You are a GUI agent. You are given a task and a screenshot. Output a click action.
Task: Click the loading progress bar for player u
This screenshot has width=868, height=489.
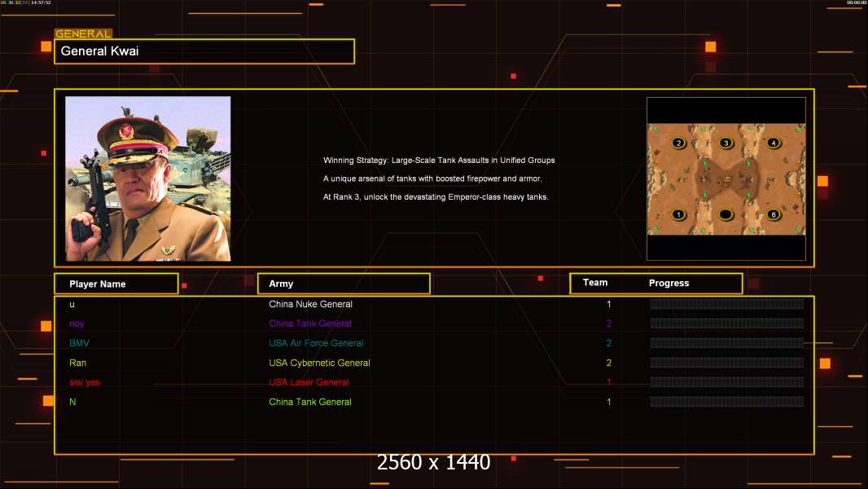(x=726, y=304)
